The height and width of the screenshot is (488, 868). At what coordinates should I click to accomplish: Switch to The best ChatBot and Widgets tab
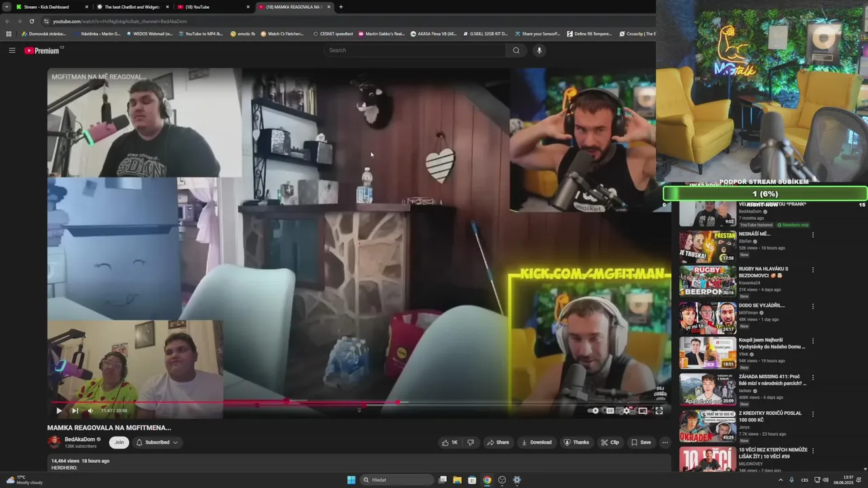[x=132, y=7]
